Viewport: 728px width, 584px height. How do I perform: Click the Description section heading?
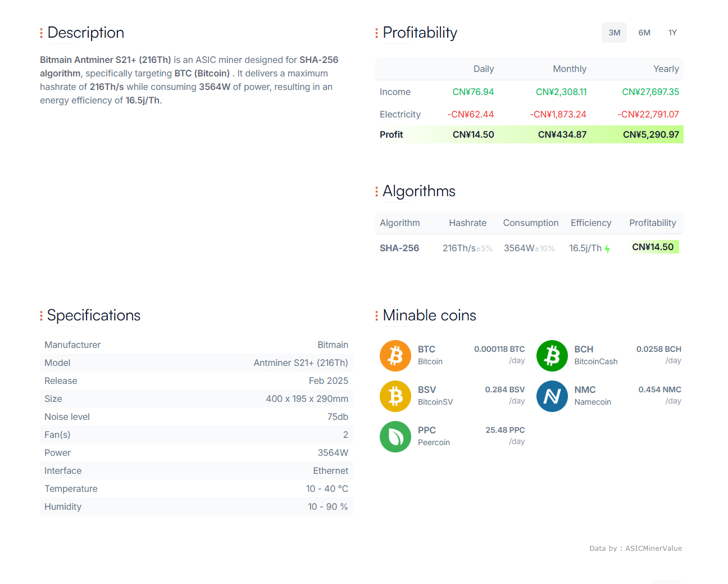coord(85,33)
